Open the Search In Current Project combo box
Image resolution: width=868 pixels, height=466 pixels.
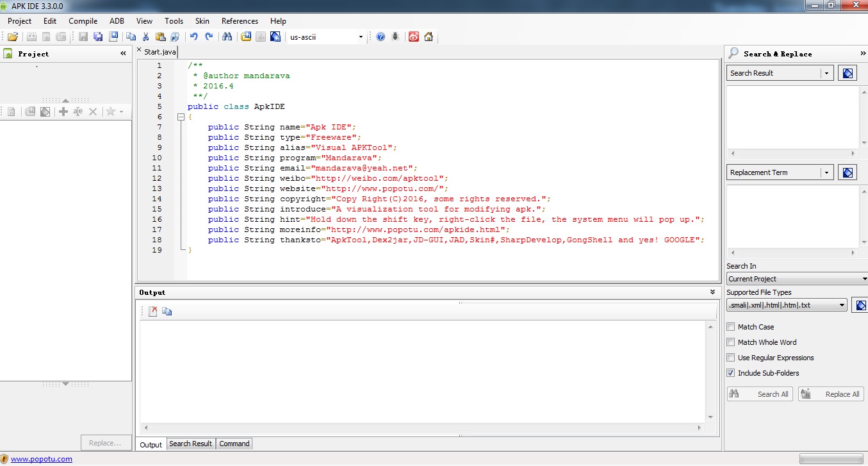798,279
